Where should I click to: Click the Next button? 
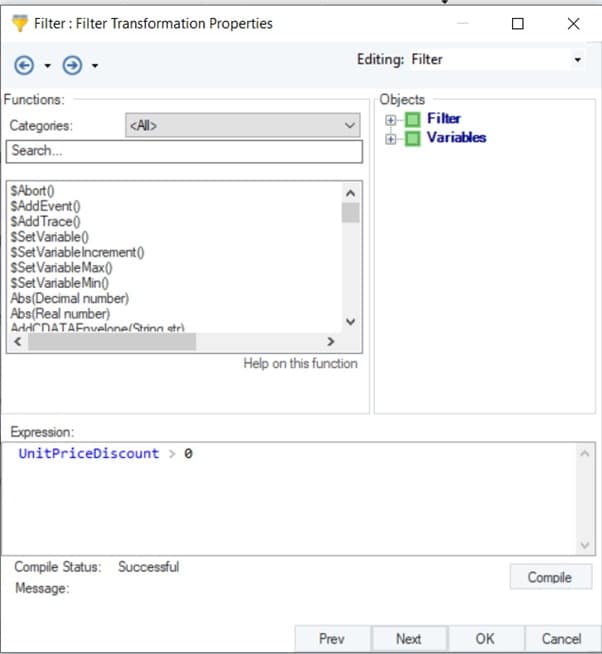[x=408, y=639]
